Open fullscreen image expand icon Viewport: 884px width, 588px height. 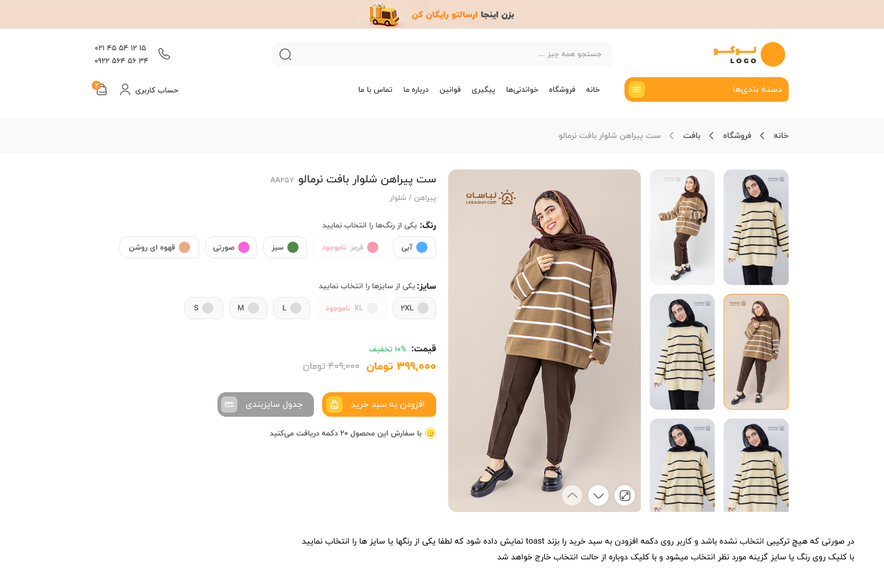625,496
